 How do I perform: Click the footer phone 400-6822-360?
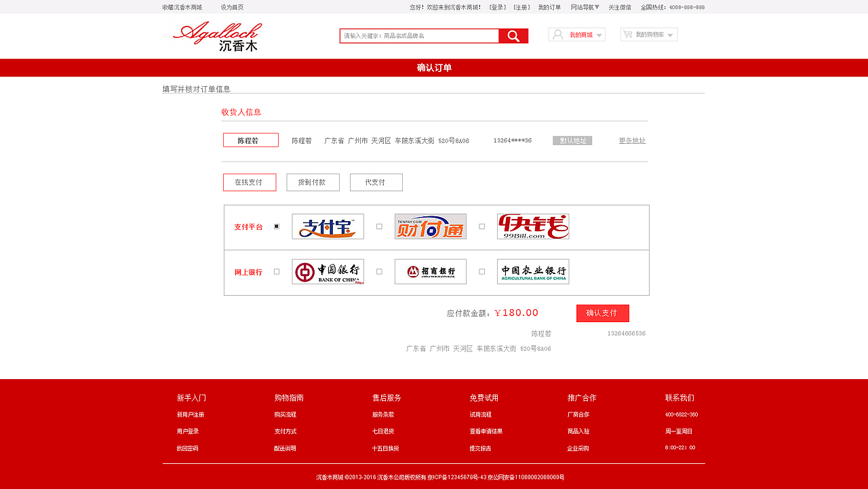[x=682, y=414]
